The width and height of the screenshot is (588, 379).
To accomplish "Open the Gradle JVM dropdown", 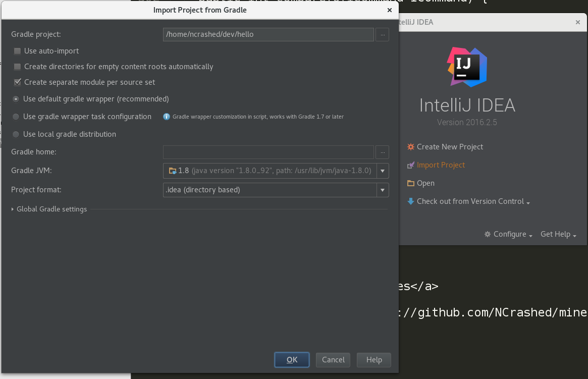I will click(x=383, y=171).
